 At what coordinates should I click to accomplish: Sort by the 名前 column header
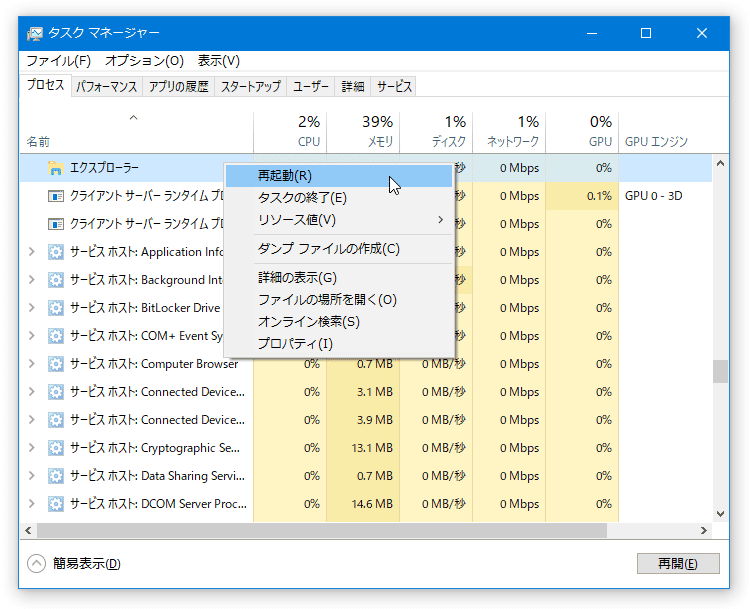(136, 132)
